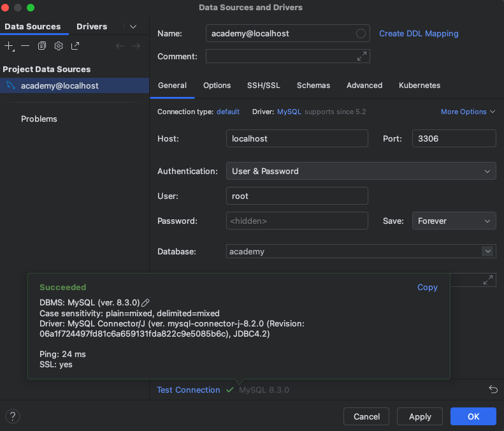The height and width of the screenshot is (431, 504).
Task: Expand the More Options menu
Action: tap(468, 112)
